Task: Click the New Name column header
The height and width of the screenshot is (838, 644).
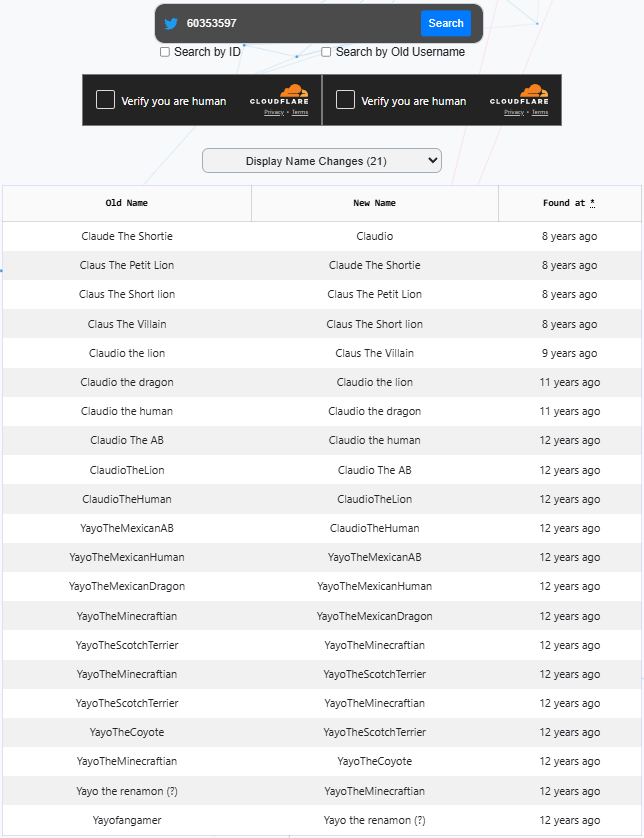Action: [375, 203]
